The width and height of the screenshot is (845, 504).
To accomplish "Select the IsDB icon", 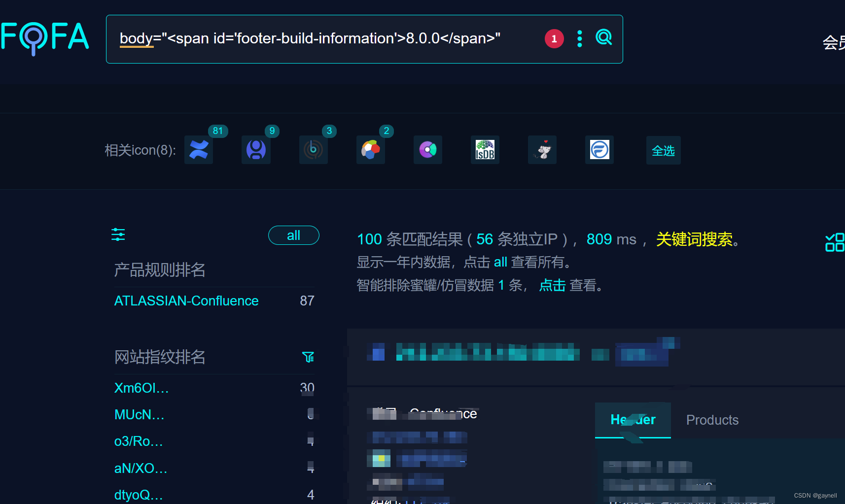I will pyautogui.click(x=485, y=150).
